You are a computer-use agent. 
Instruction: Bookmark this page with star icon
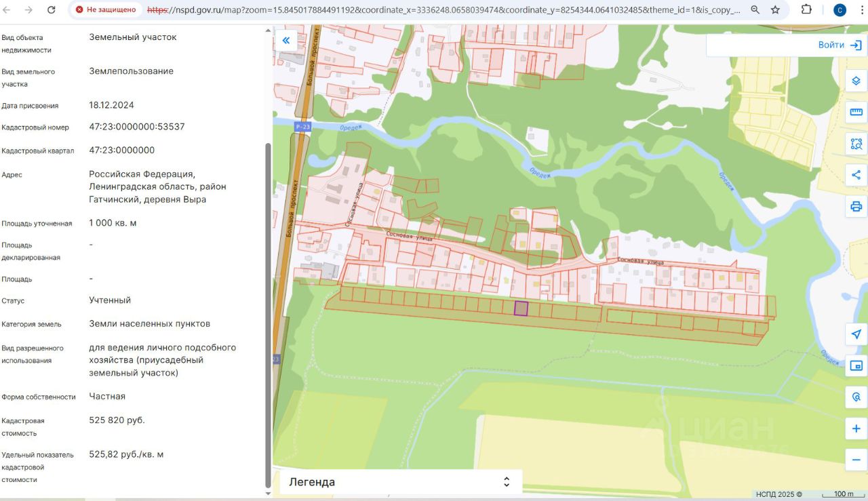(775, 10)
